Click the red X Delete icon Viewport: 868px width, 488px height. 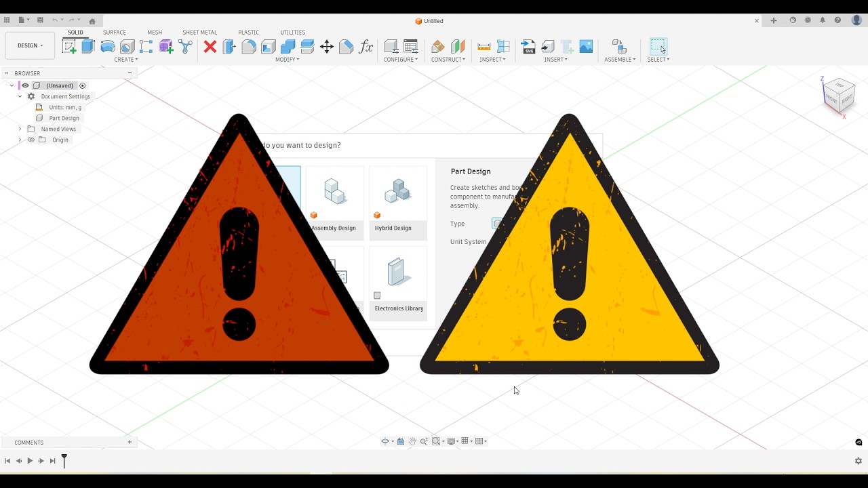pyautogui.click(x=210, y=47)
